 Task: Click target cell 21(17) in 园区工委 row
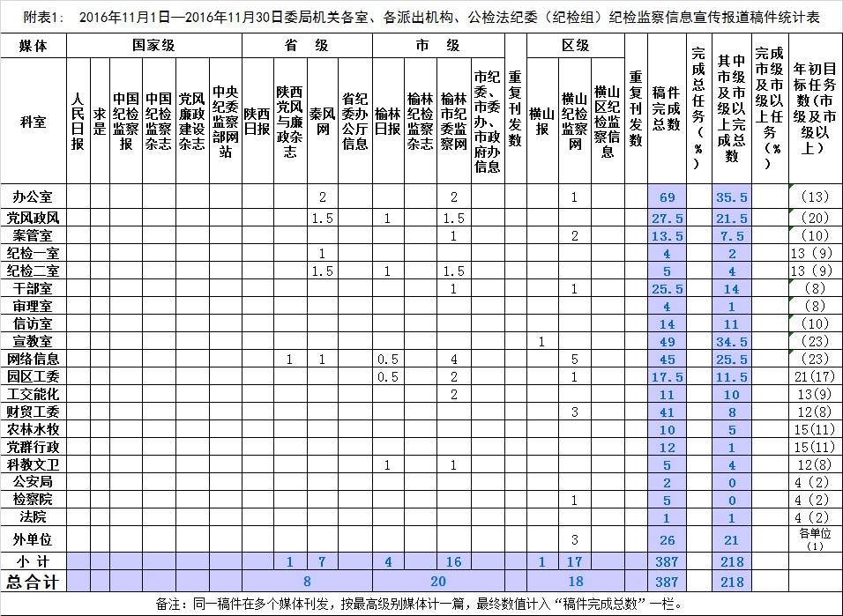(815, 376)
